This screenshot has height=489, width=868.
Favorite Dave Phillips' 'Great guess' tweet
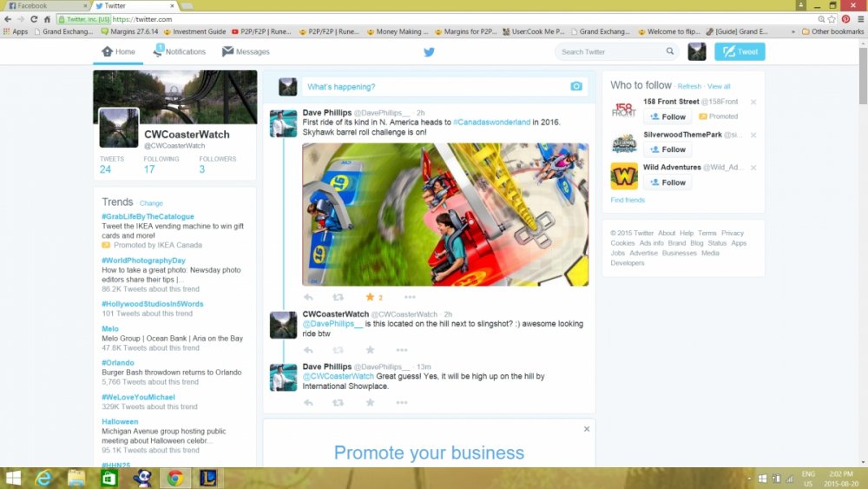[370, 403]
